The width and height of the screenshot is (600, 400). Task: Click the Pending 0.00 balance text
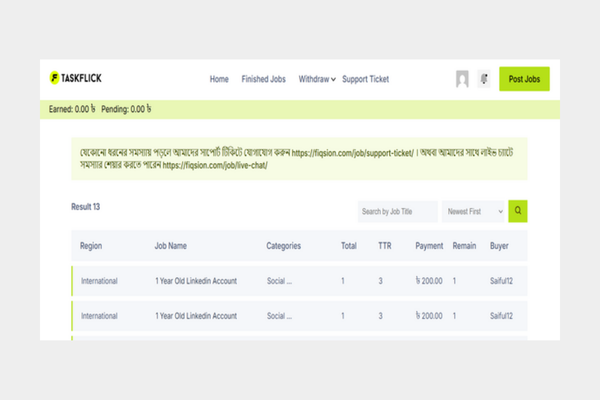point(126,109)
